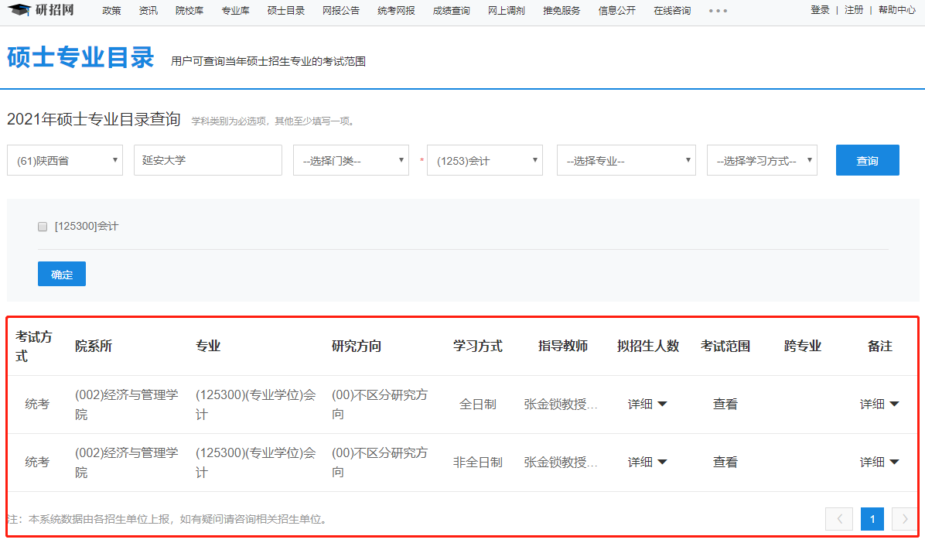
Task: Click the 延安大学 school name field
Action: (x=207, y=160)
